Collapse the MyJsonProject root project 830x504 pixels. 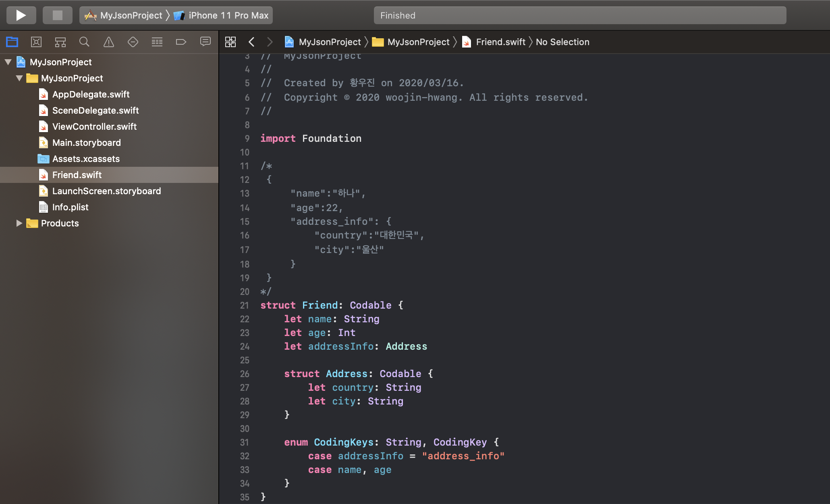(8, 62)
